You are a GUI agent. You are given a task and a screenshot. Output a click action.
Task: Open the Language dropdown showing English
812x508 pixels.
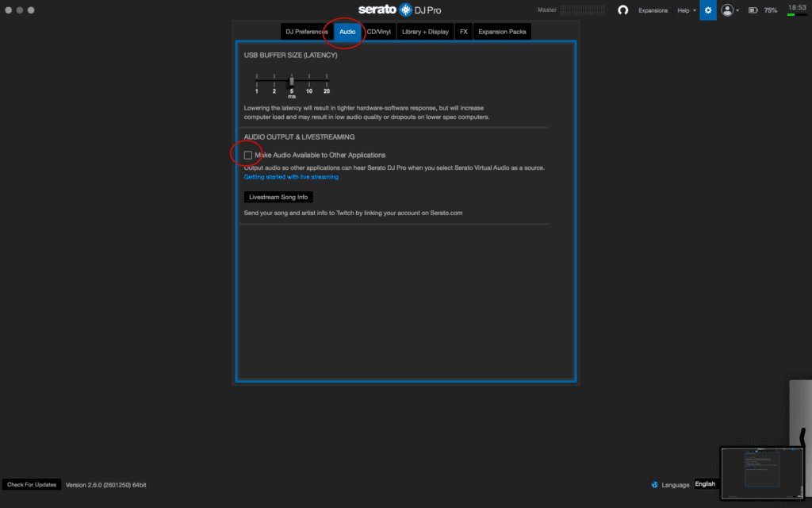(707, 484)
